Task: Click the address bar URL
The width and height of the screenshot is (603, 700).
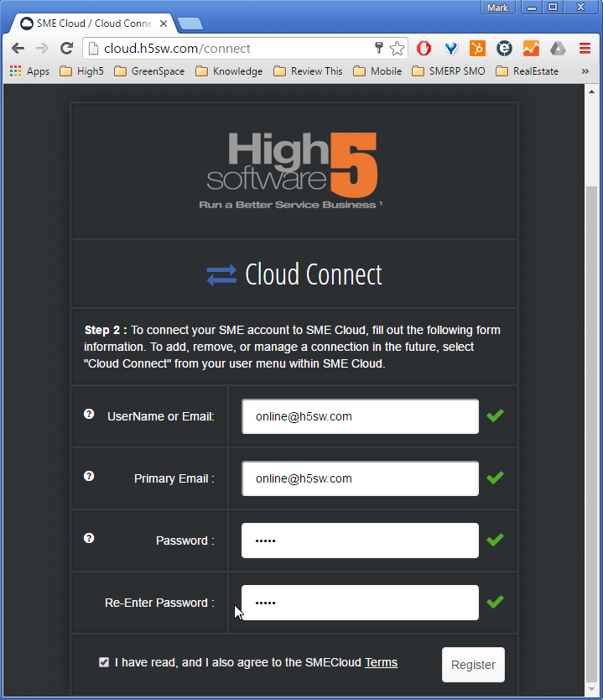Action: (x=177, y=48)
